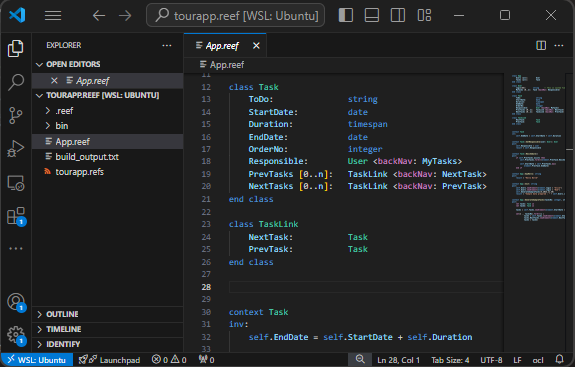This screenshot has width=575, height=367.
Task: Click 'MyTasks' backNav value
Action: pyautogui.click(x=439, y=161)
